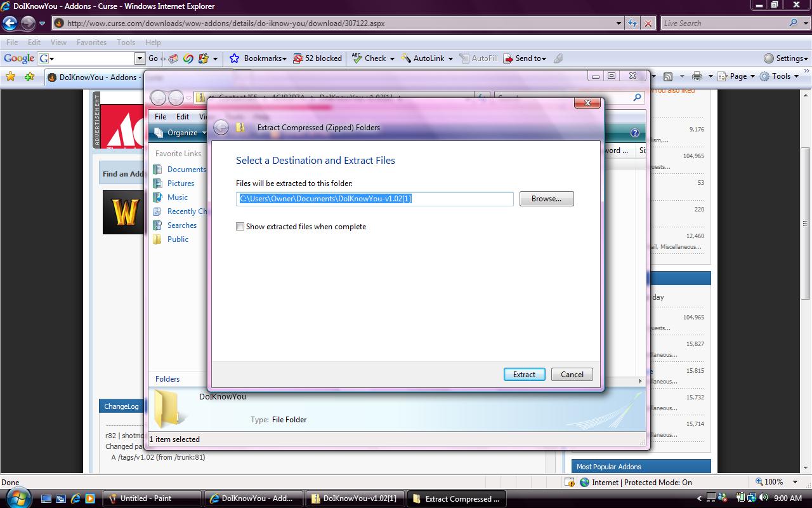Viewport: 812px width, 508px height.
Task: Click the back arrow in Extract wizard
Action: pyautogui.click(x=221, y=127)
